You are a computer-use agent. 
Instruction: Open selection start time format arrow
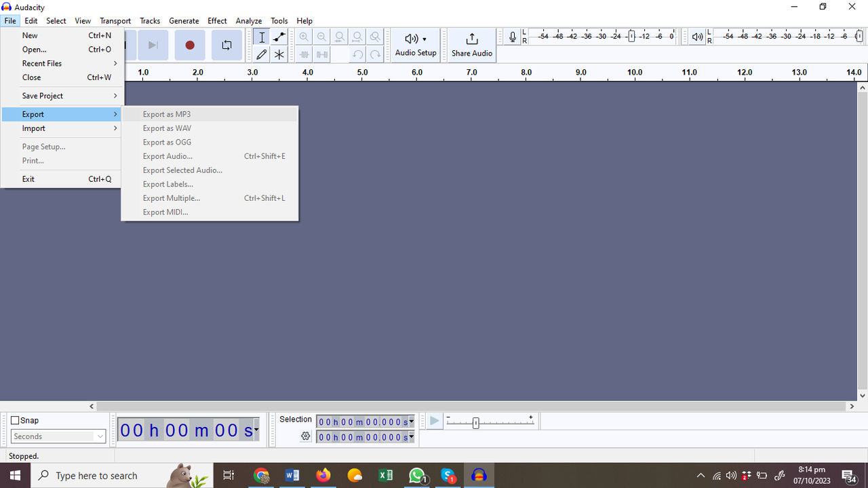coord(411,422)
